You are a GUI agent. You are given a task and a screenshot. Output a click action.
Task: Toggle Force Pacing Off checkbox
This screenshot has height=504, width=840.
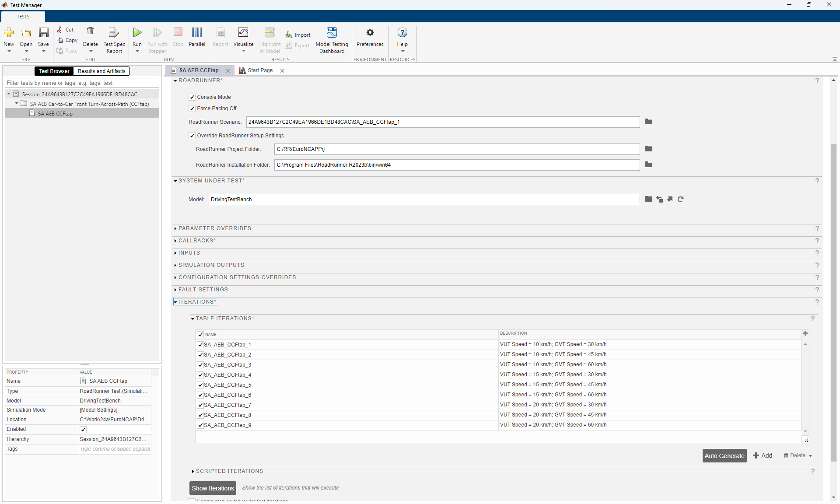point(192,108)
